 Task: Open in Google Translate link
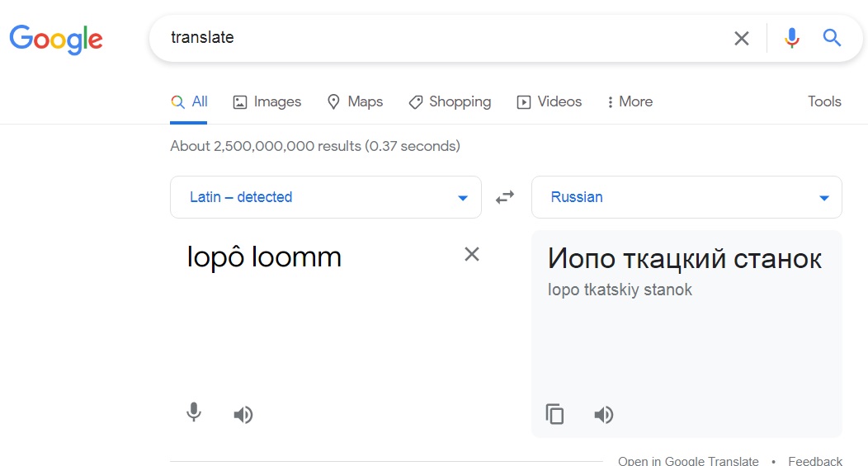(x=688, y=461)
